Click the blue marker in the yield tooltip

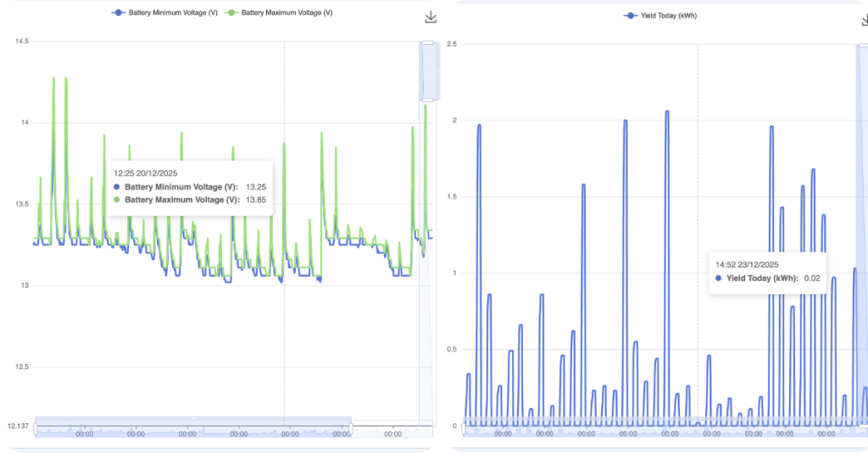720,278
